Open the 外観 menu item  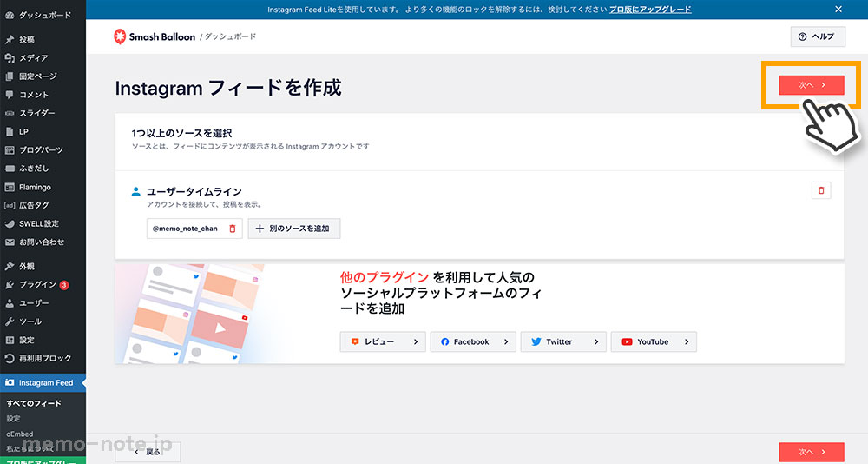[43, 266]
